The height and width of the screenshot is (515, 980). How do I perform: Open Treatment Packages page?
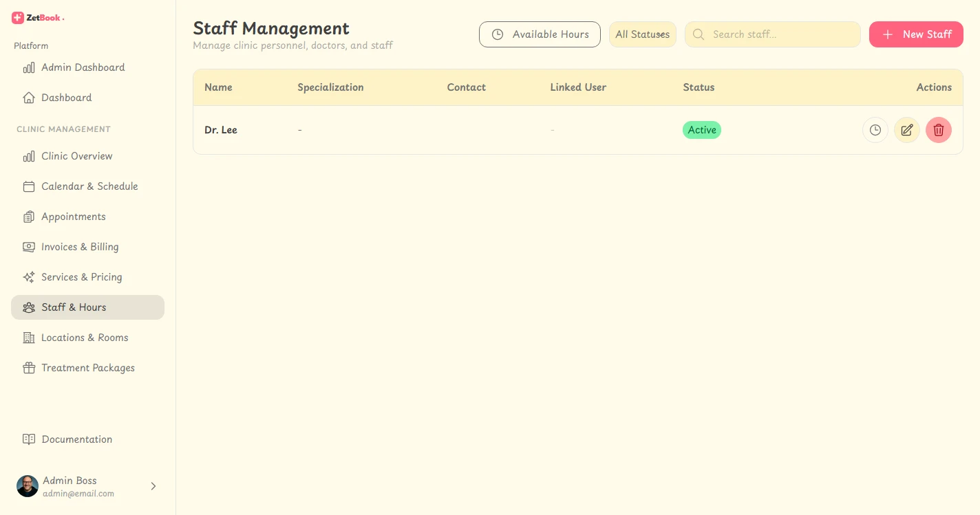click(87, 368)
